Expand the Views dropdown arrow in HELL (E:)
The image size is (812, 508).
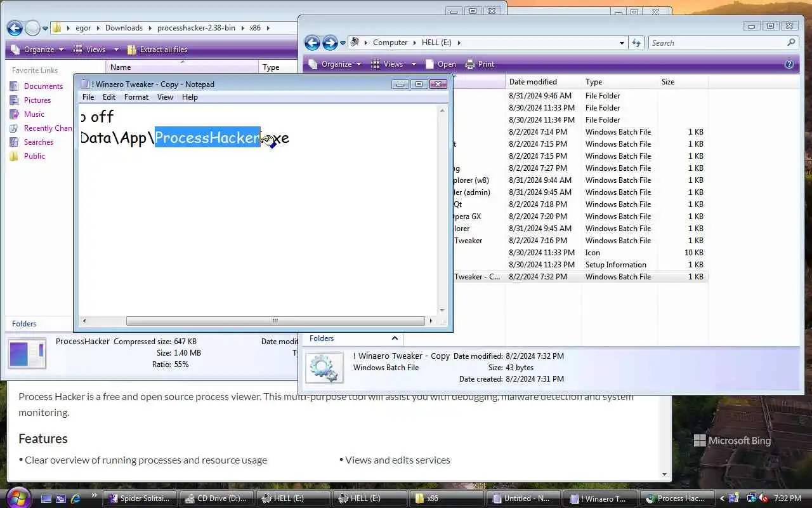(x=414, y=64)
